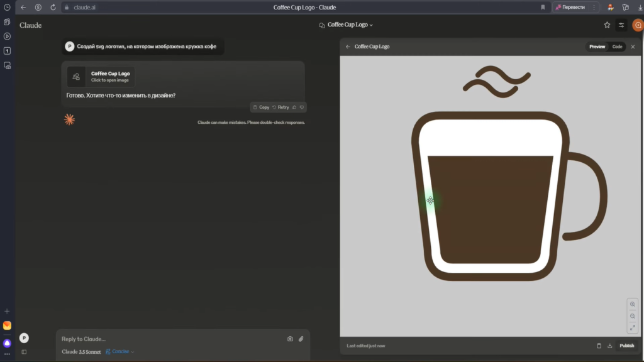The height and width of the screenshot is (362, 644).
Task: Capture a screenshot with the camera icon
Action: click(290, 339)
